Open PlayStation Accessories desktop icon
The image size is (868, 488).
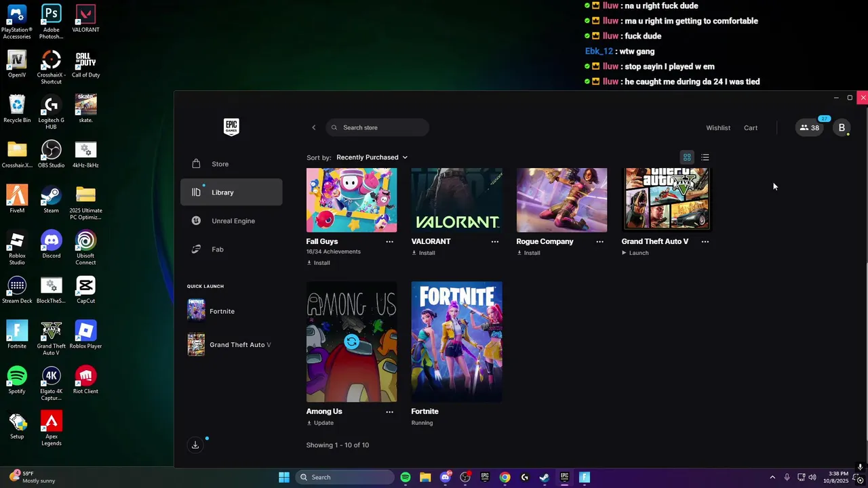(x=17, y=22)
